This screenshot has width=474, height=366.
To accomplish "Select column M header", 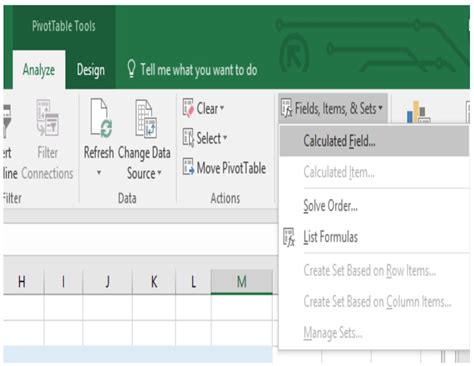I will click(242, 282).
